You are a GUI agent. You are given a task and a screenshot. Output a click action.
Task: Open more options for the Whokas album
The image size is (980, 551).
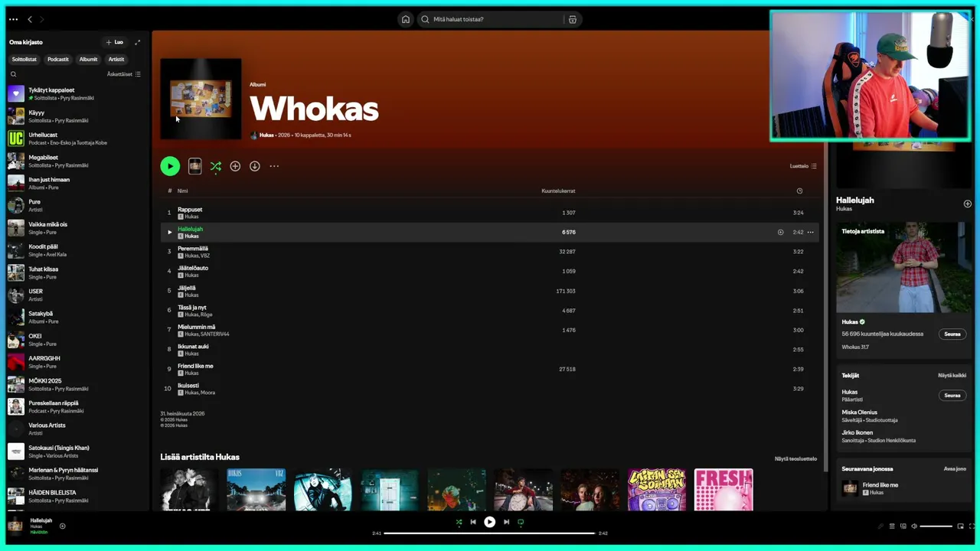pos(274,166)
